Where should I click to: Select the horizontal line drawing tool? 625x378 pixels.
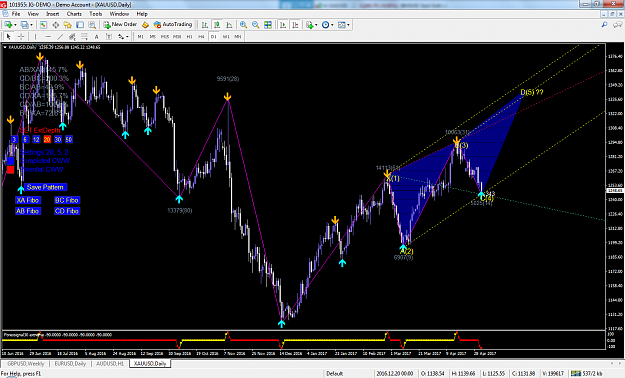(x=48, y=36)
